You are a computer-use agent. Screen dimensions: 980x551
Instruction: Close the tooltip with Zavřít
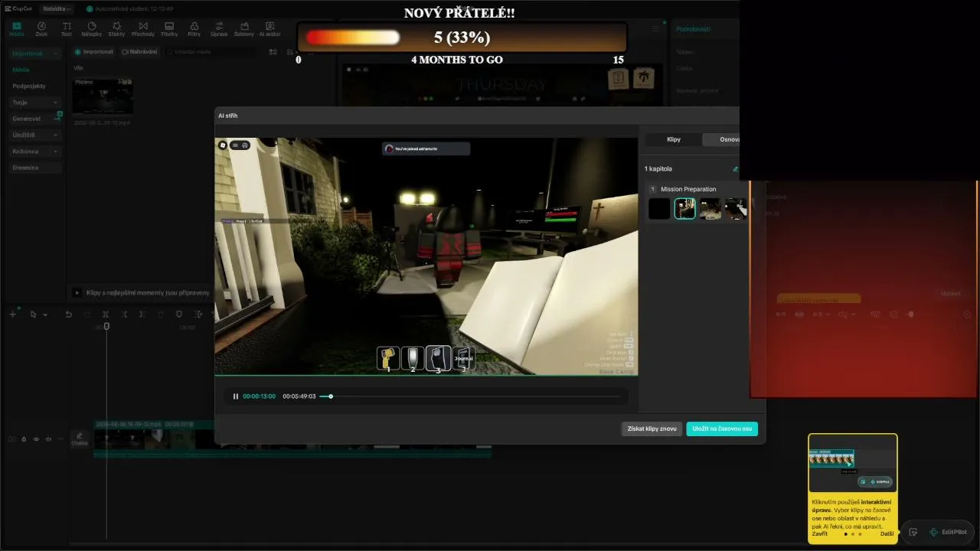point(820,534)
